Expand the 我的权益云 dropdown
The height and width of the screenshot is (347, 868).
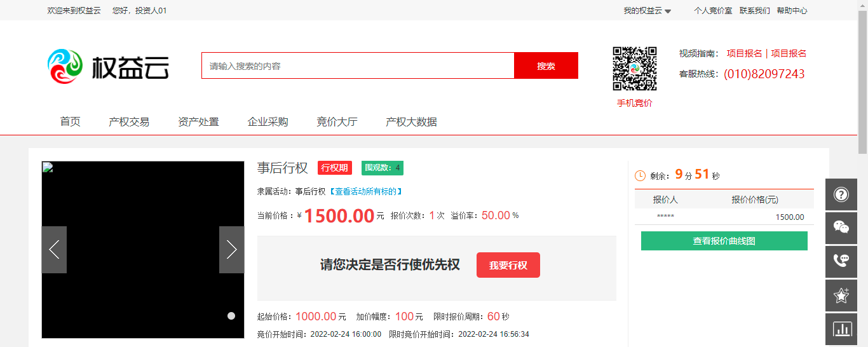point(647,10)
